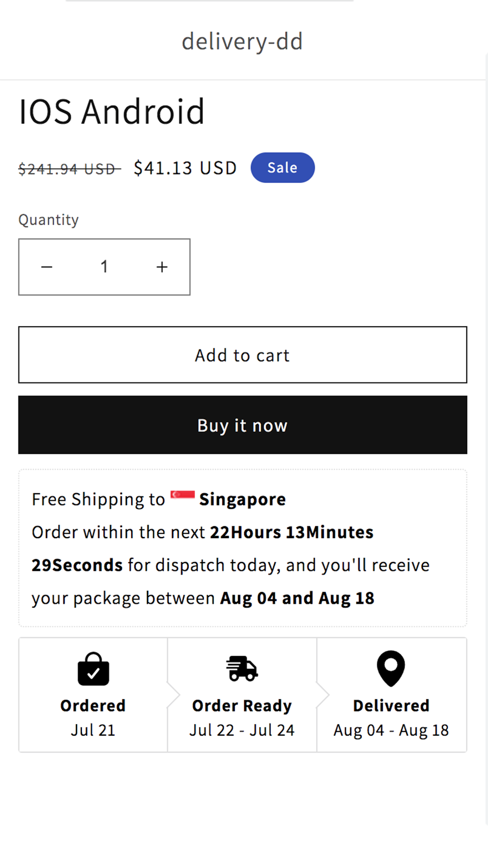Click the 22Hours 13Minutes countdown text

pyautogui.click(x=292, y=532)
